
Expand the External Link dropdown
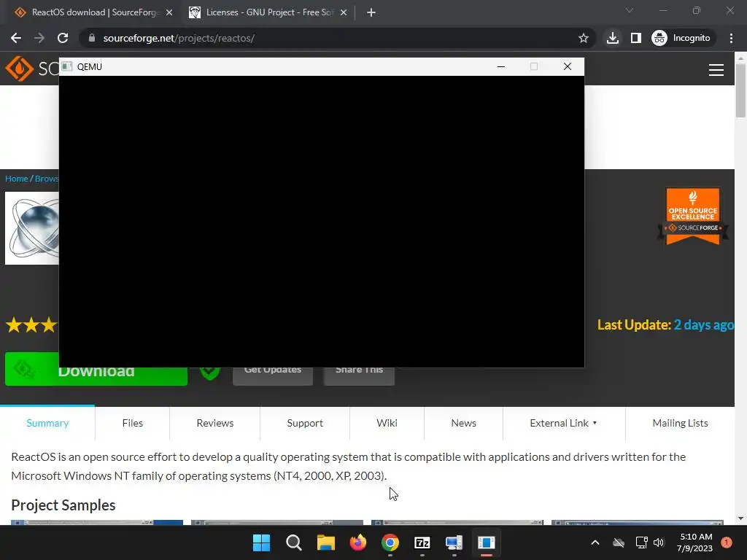564,423
